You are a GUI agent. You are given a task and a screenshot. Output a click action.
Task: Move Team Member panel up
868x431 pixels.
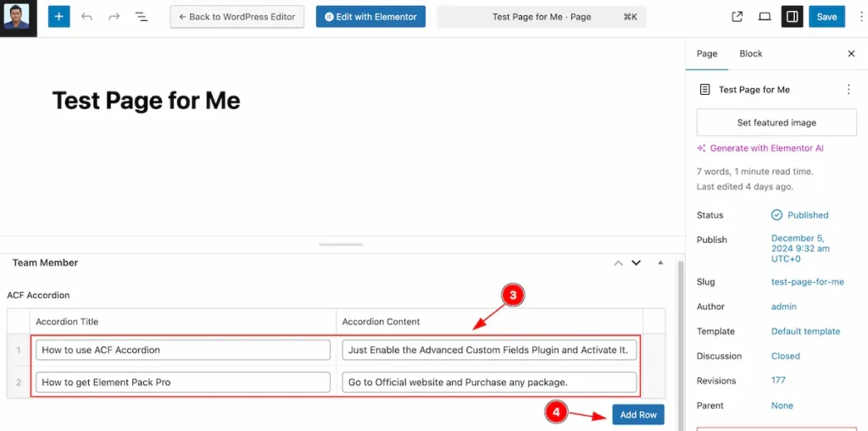618,262
